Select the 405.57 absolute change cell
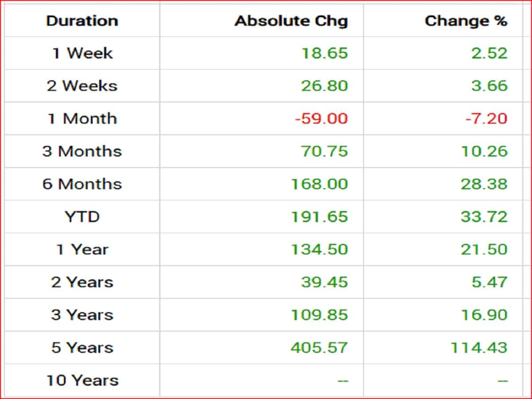Screen dimensions: 532x399 pyautogui.click(x=319, y=348)
